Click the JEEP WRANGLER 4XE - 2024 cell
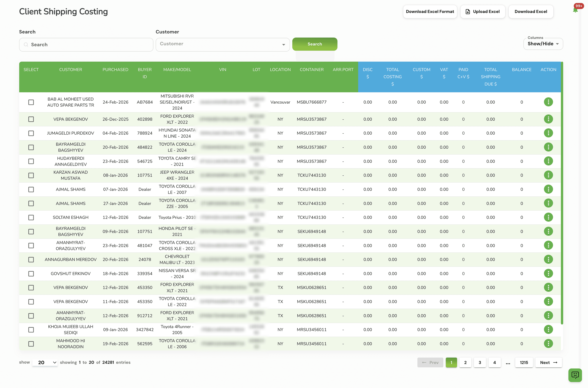 pyautogui.click(x=177, y=175)
